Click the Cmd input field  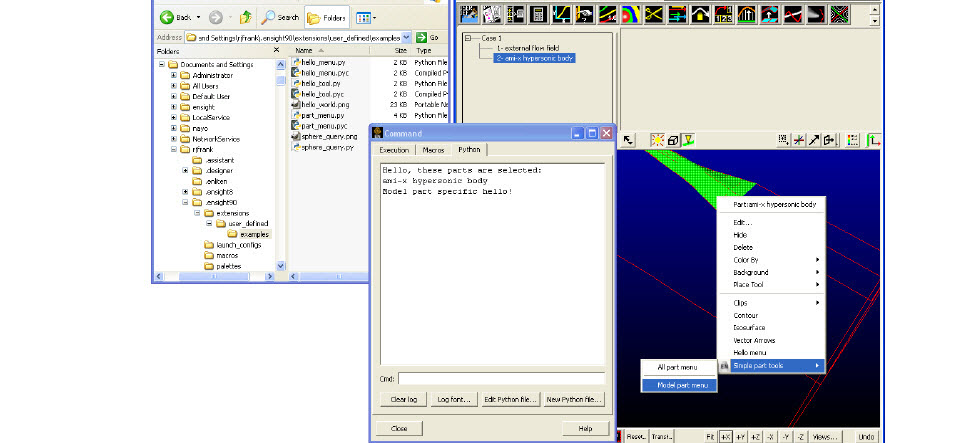click(501, 379)
